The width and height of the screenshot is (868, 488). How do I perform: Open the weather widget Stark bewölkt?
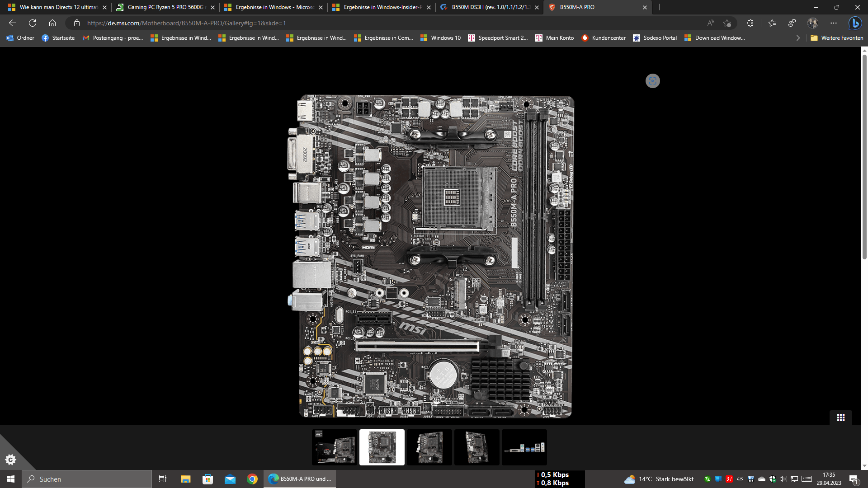pyautogui.click(x=659, y=479)
